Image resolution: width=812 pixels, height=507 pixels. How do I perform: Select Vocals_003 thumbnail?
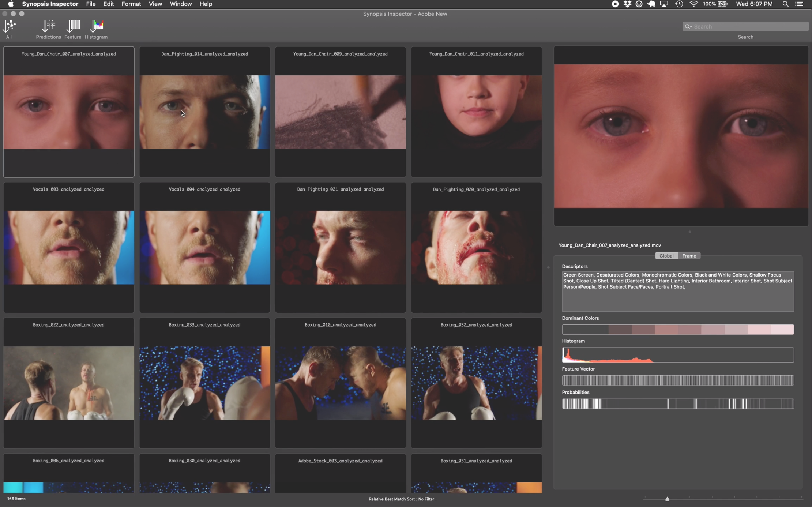coord(69,248)
